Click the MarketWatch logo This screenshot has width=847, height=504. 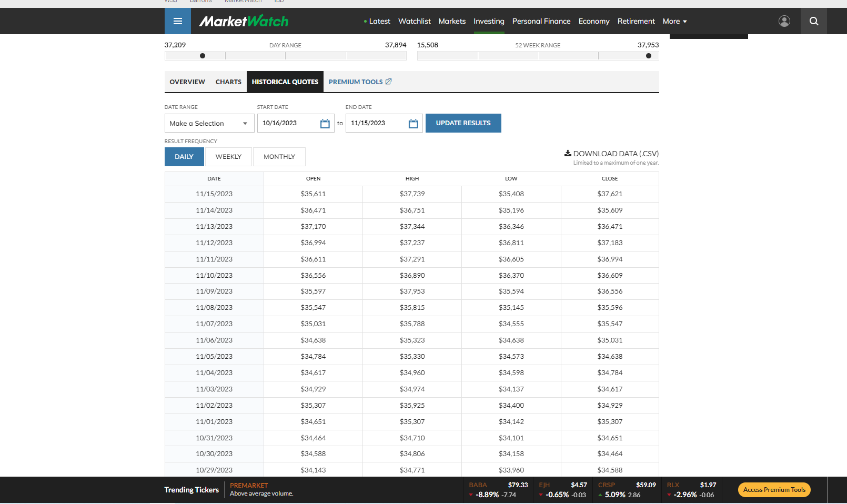(x=244, y=21)
